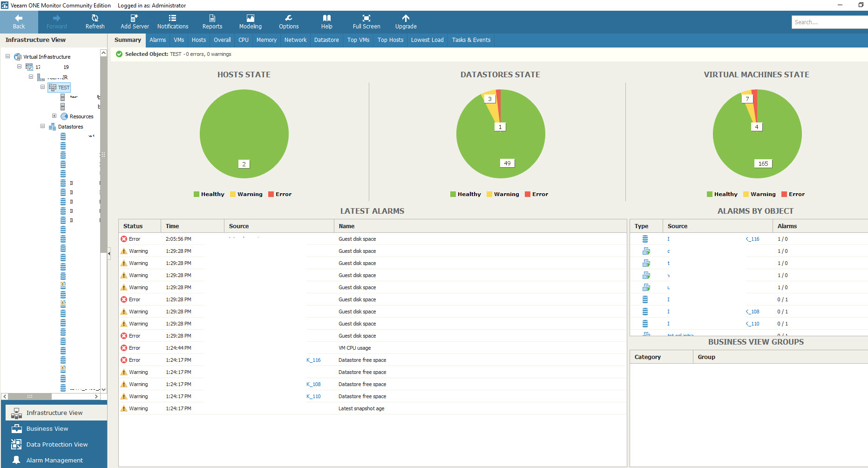Launch the Modeling tool
This screenshot has height=468, width=868.
click(251, 21)
